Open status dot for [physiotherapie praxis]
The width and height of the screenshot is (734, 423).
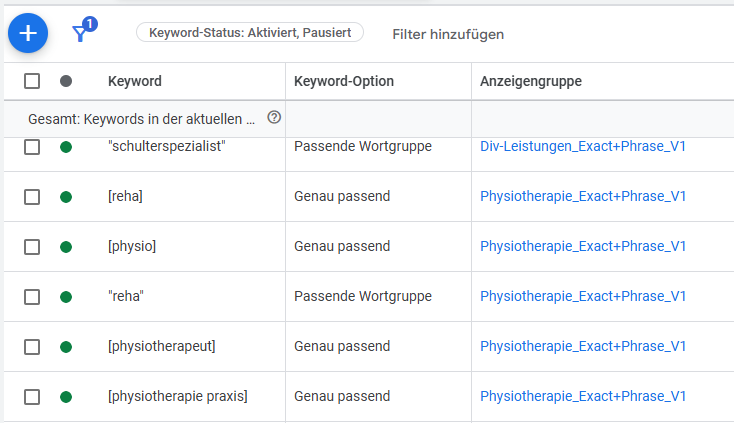point(66,397)
